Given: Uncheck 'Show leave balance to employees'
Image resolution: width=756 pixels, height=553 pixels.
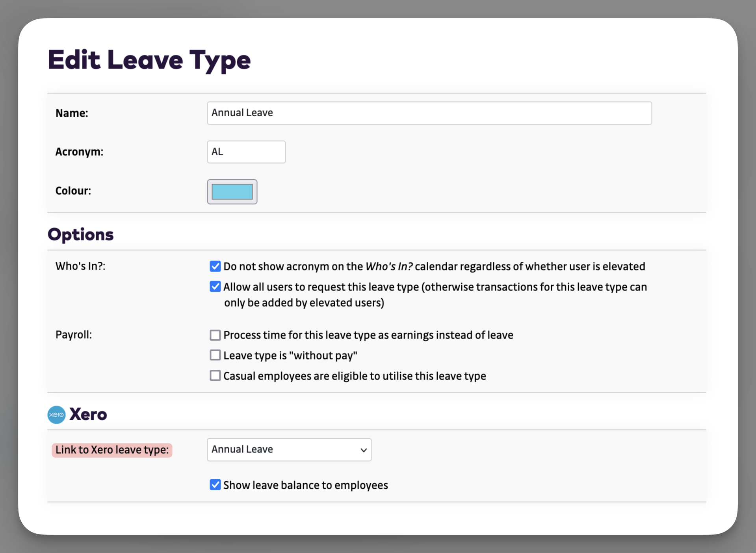Looking at the screenshot, I should click(215, 485).
